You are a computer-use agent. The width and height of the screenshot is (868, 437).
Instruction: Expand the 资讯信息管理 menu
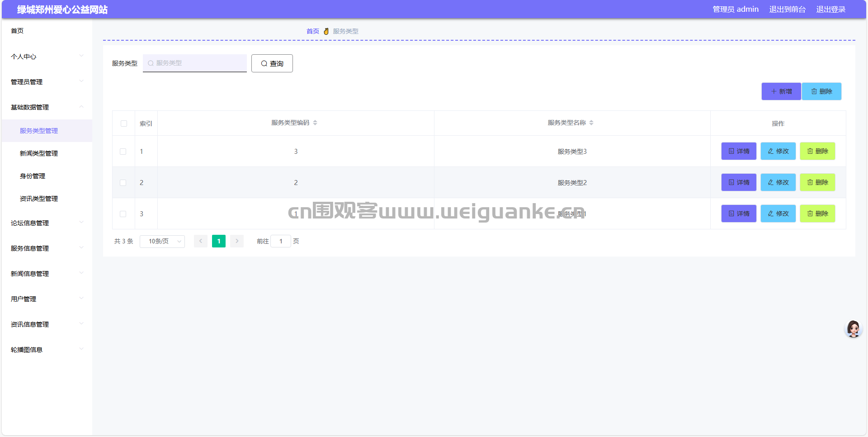tap(47, 324)
